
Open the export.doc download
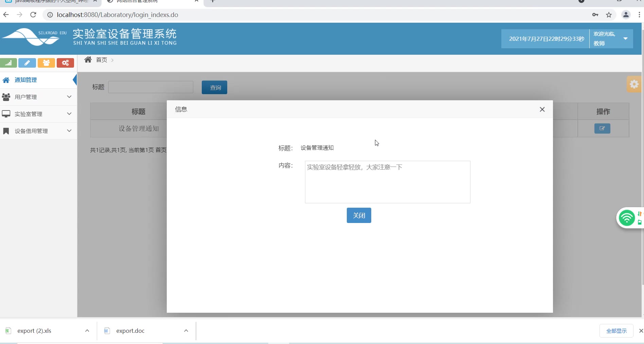pos(130,331)
